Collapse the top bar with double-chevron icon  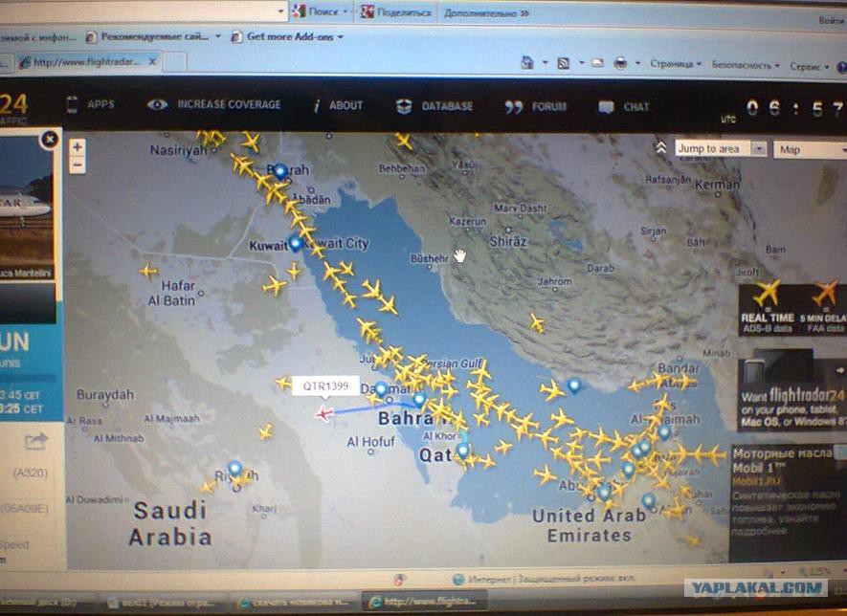coord(661,148)
